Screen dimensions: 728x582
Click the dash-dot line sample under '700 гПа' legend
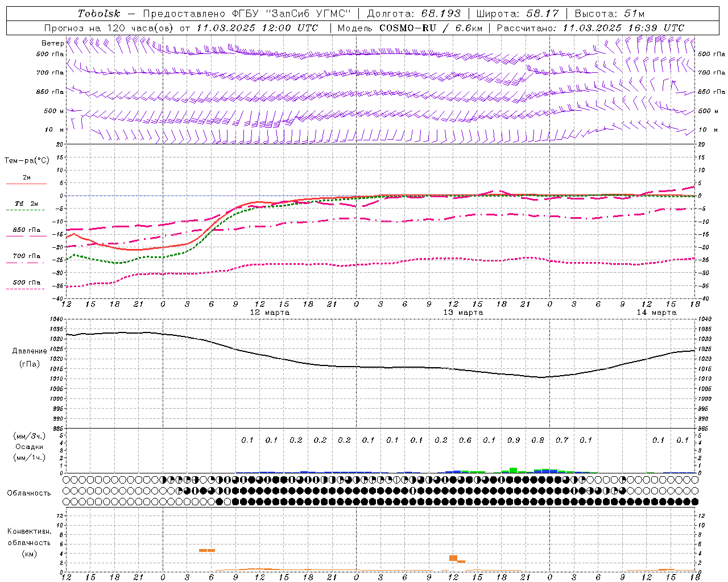click(26, 263)
